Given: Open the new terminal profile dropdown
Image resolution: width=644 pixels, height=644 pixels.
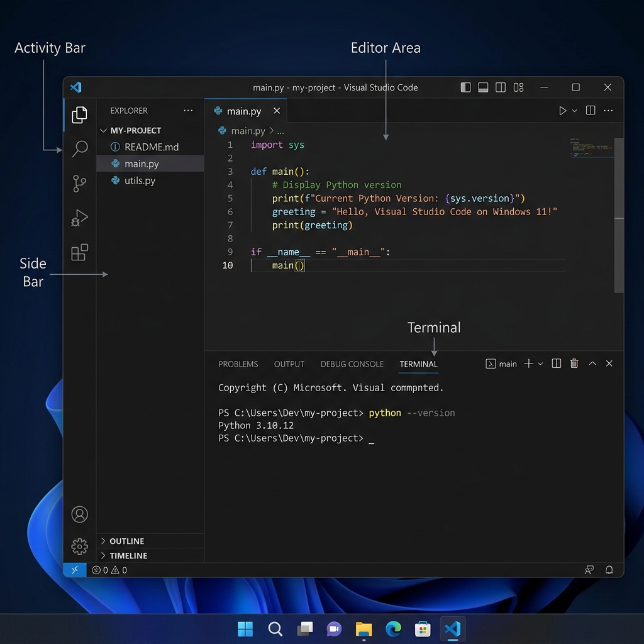Looking at the screenshot, I should click(x=540, y=364).
